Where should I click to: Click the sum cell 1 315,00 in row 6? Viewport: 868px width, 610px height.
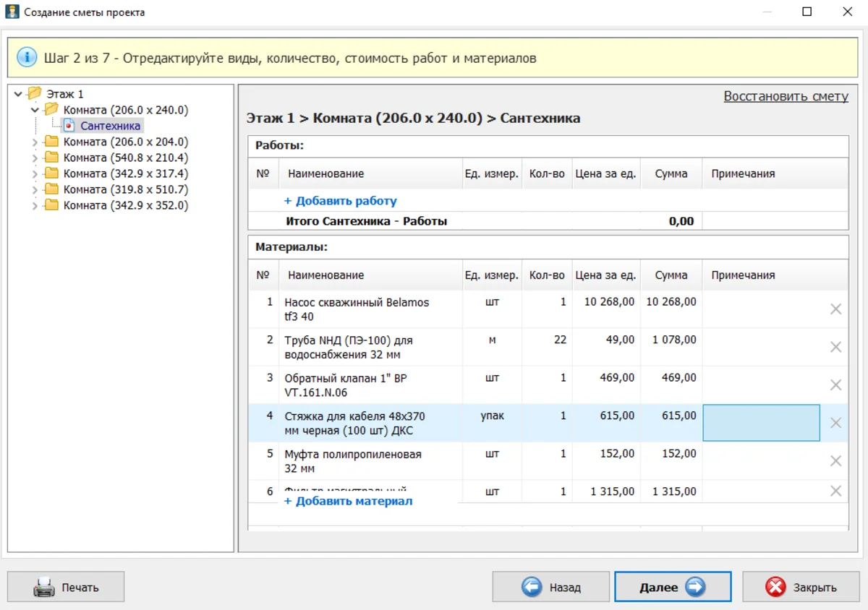click(x=671, y=491)
